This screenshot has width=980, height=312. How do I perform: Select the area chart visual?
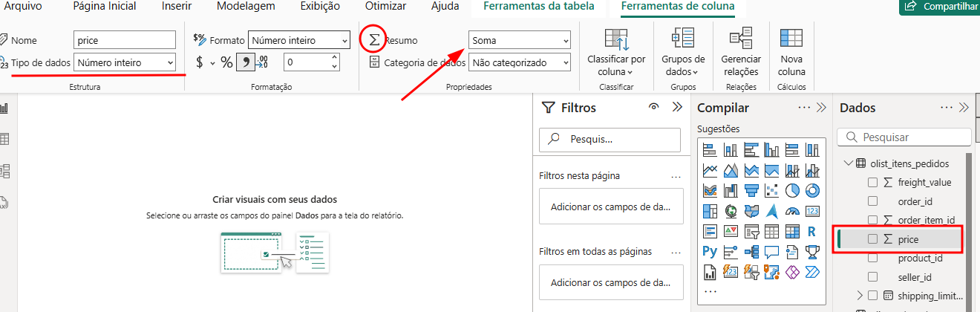tap(730, 170)
